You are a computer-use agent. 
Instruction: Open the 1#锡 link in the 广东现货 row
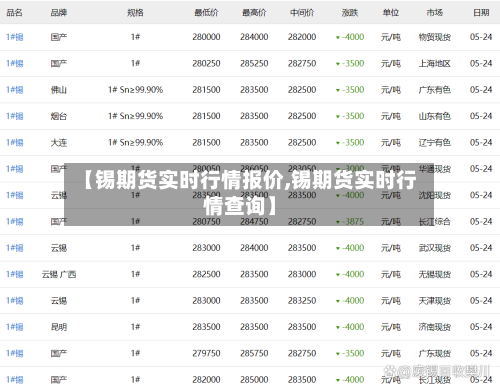coord(15,353)
